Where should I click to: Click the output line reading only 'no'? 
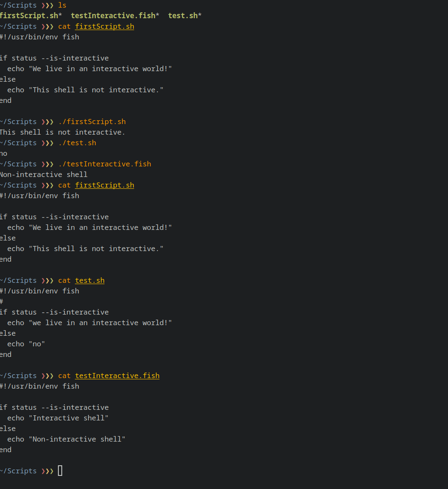tap(3, 153)
